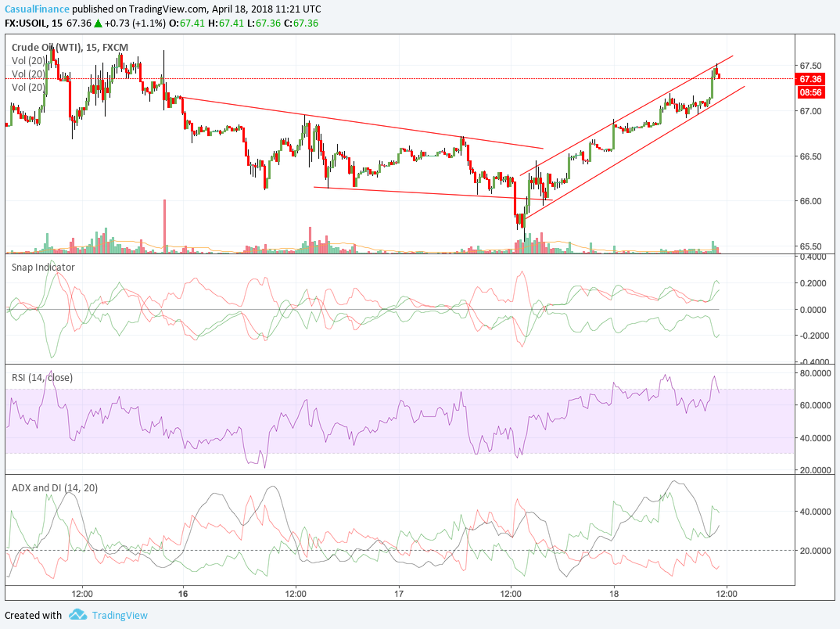Screen dimensions: 840x629
Task: Click the RSI 40.0000 scale label
Action: tap(815, 438)
